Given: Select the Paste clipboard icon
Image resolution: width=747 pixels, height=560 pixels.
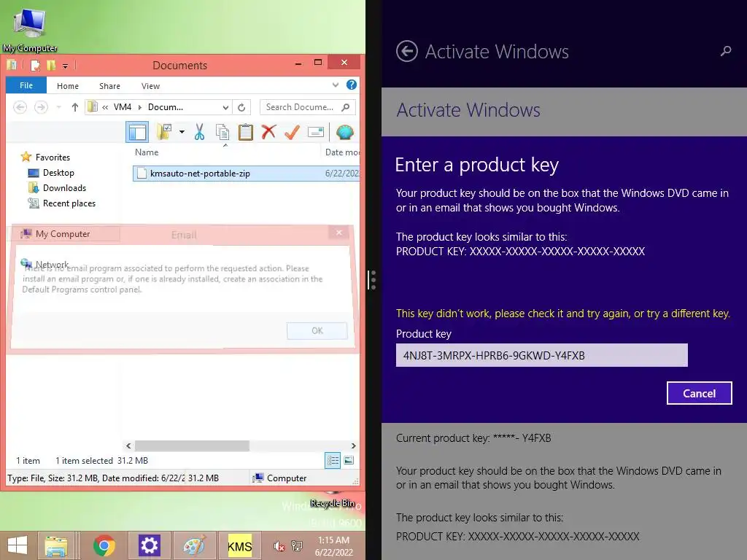Looking at the screenshot, I should pyautogui.click(x=245, y=132).
